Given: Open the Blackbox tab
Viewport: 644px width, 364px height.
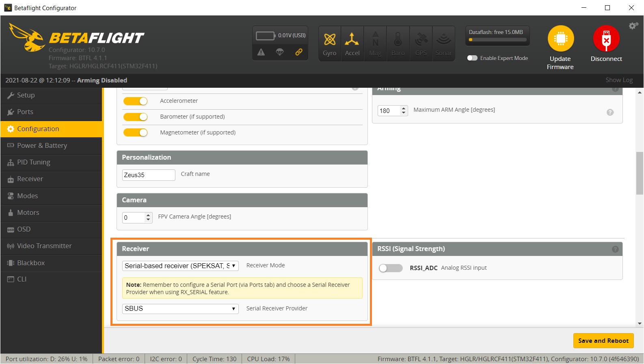Looking at the screenshot, I should tap(51, 263).
